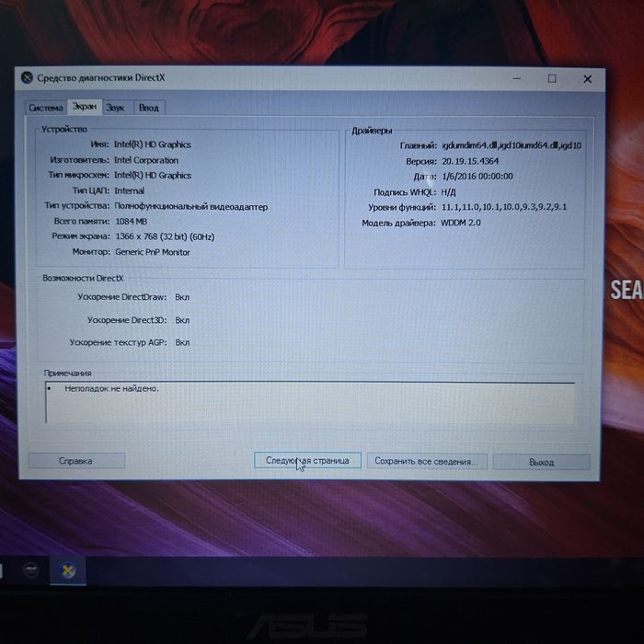Screen dimensions: 644x644
Task: Click driver date 1/6/2016 00:00:00
Action: click(477, 177)
